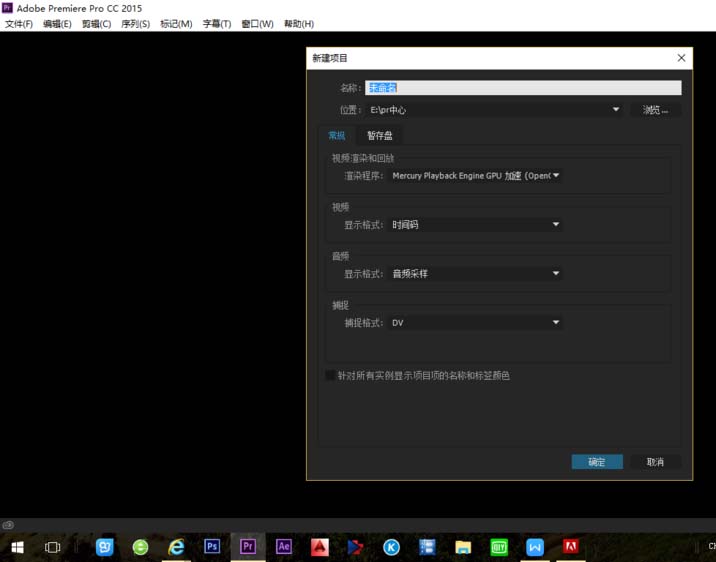Click Premiere Pro logo in title bar
Viewport: 716px width, 562px height.
pos(7,7)
